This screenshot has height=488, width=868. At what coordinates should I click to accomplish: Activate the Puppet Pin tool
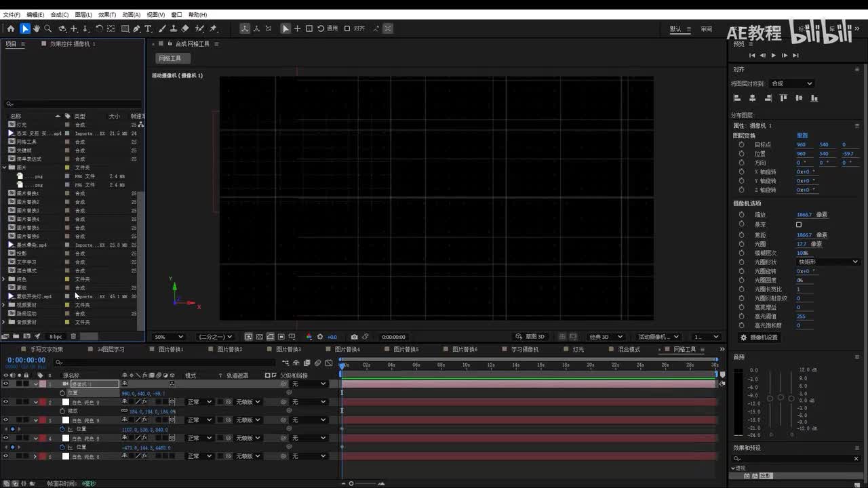click(213, 28)
